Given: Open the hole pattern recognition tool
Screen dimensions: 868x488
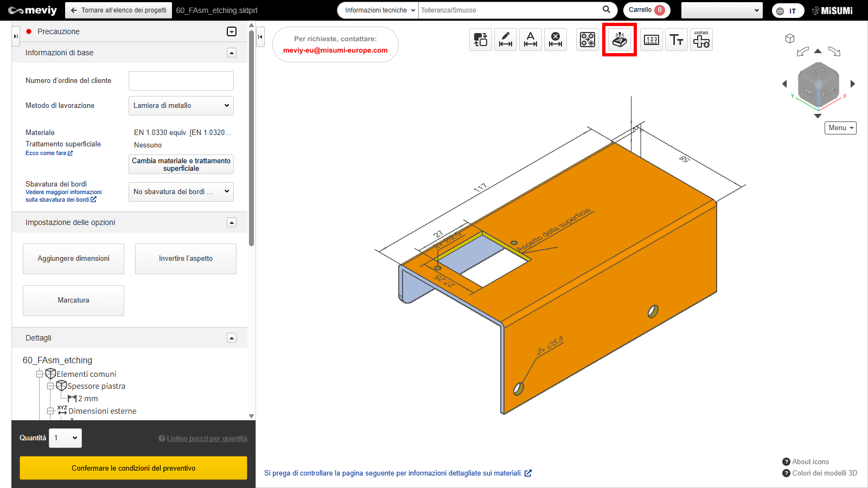Looking at the screenshot, I should coord(588,40).
